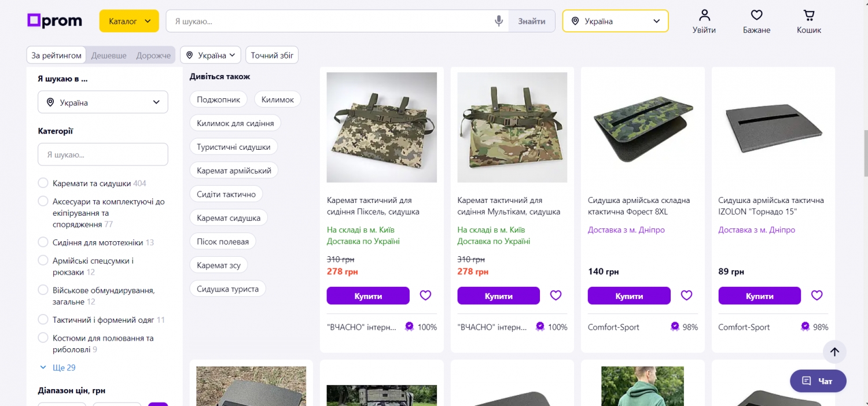Click the Prom logo icon
The image size is (868, 406).
(34, 21)
